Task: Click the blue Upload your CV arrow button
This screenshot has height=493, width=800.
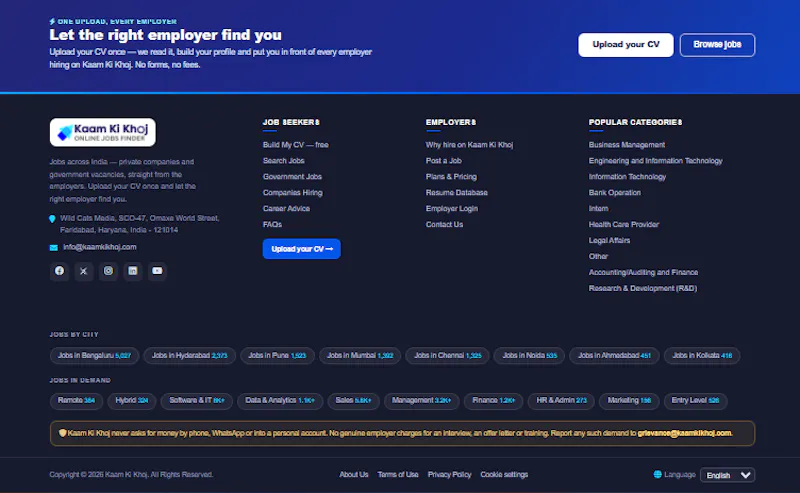Action: [302, 249]
